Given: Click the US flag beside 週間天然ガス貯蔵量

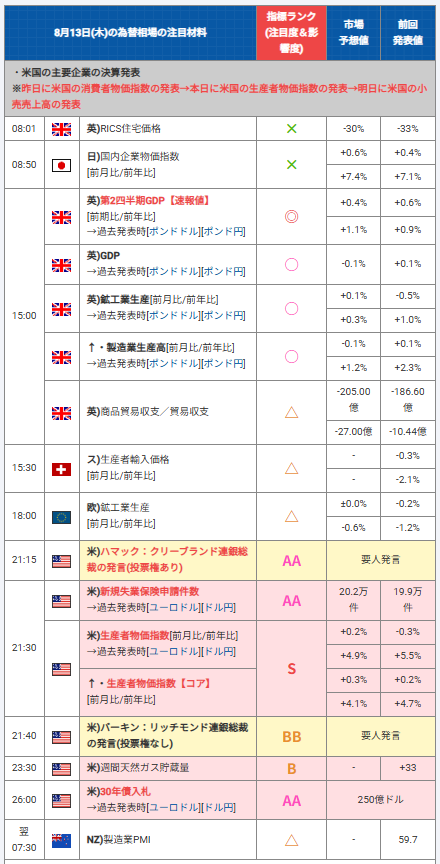Looking at the screenshot, I should coord(61,769).
